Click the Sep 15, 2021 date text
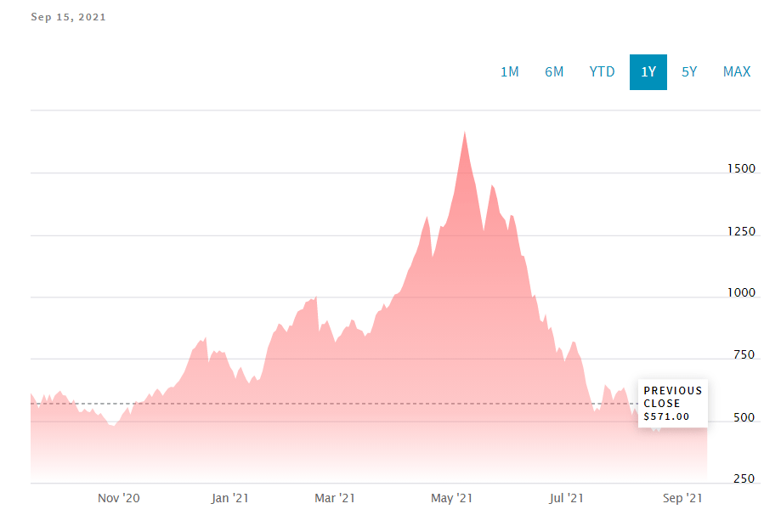Image resolution: width=781 pixels, height=532 pixels. (x=68, y=17)
